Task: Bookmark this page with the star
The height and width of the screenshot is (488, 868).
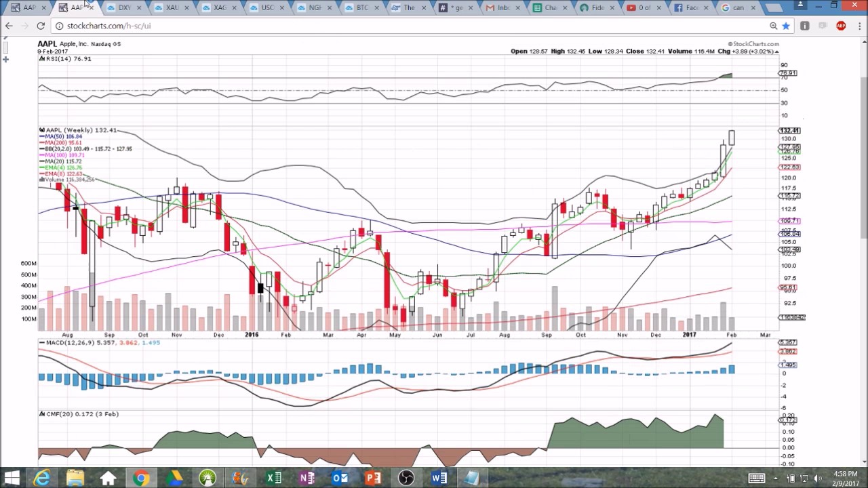Action: pyautogui.click(x=786, y=26)
